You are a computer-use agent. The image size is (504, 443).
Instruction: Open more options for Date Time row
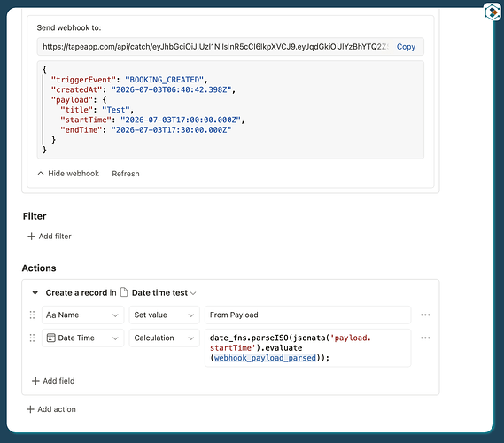[x=425, y=338]
